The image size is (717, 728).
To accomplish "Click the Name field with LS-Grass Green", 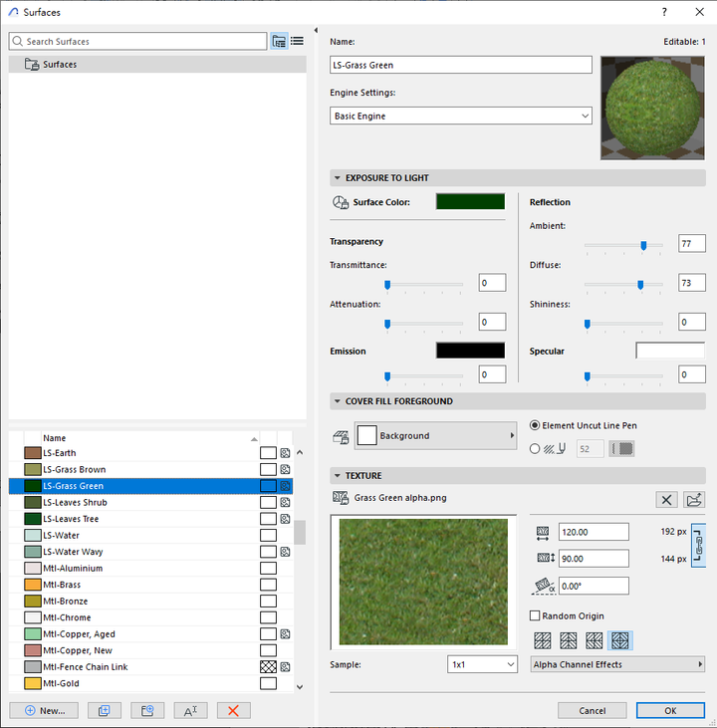I will click(461, 65).
